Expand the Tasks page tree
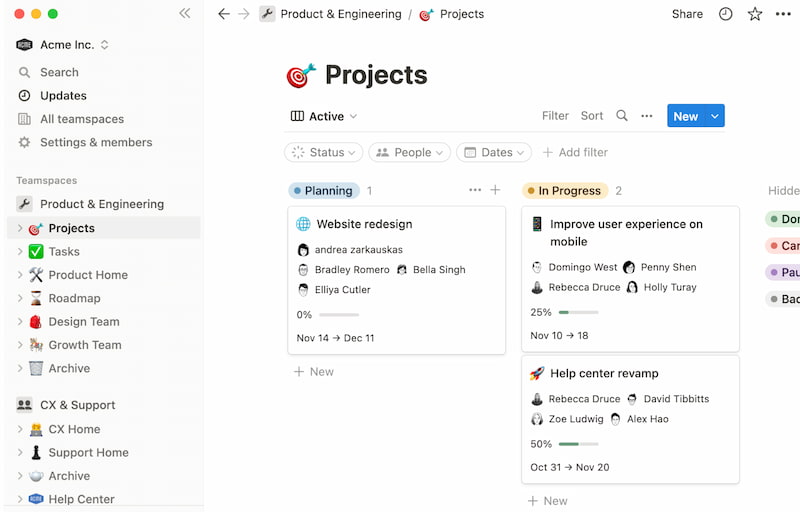This screenshot has width=800, height=512. 19,251
